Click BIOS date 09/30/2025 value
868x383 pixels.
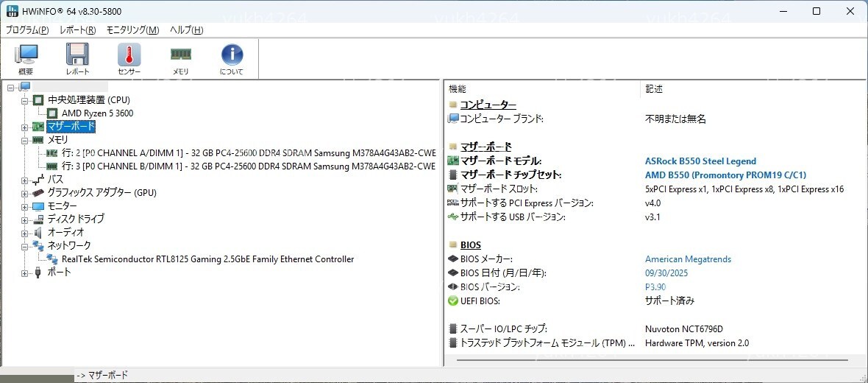point(666,273)
